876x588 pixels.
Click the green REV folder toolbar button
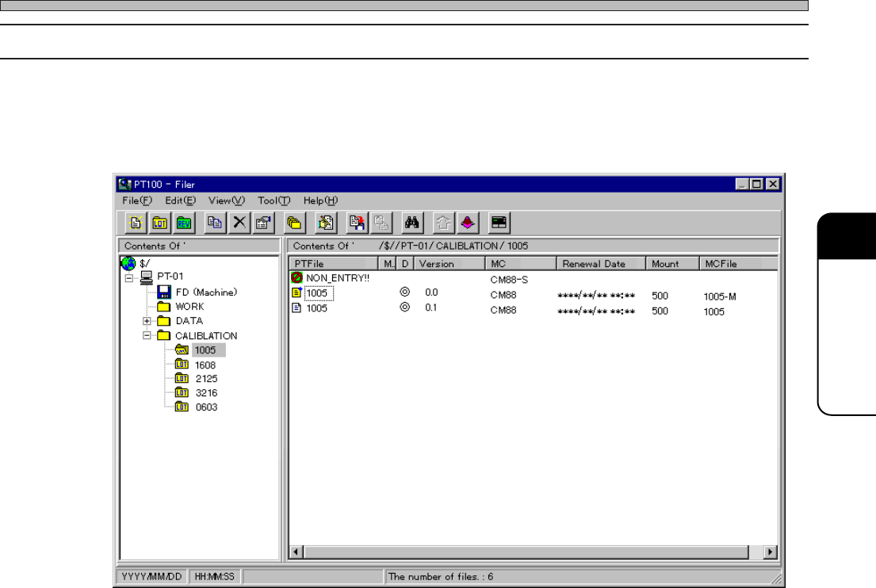pyautogui.click(x=184, y=223)
